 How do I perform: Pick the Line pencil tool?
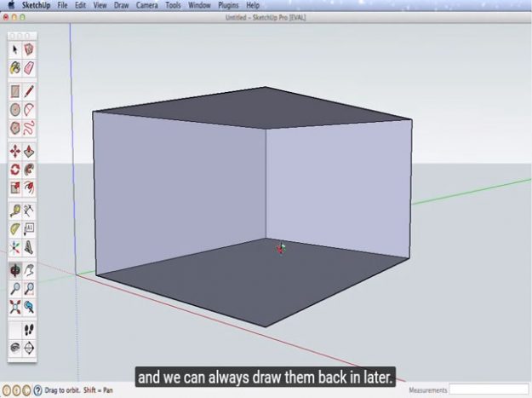[29, 90]
